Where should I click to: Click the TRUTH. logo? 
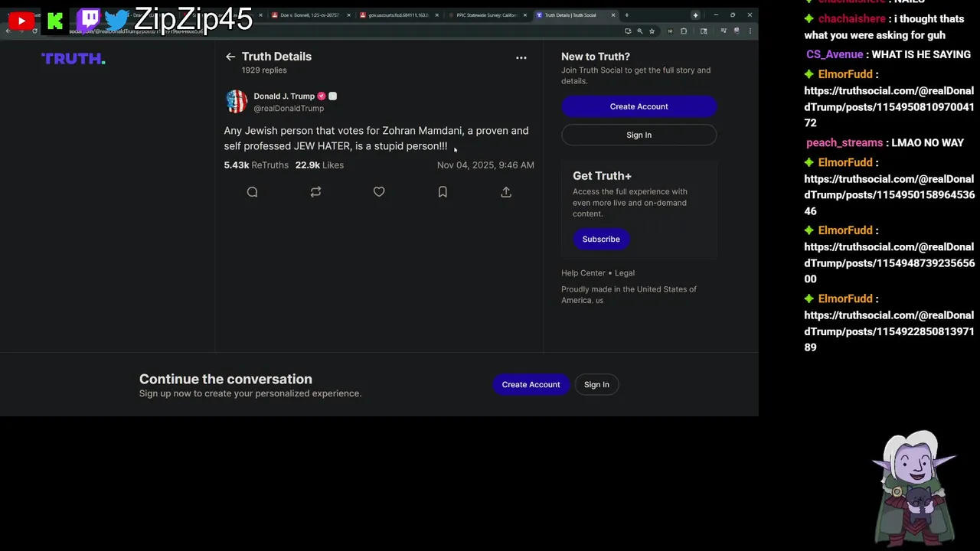pyautogui.click(x=73, y=58)
